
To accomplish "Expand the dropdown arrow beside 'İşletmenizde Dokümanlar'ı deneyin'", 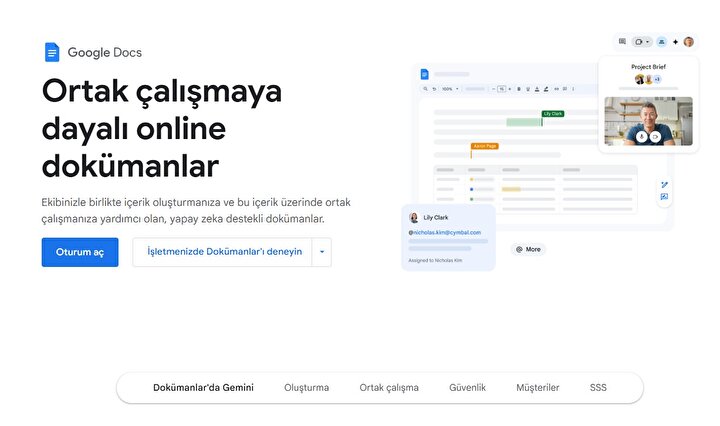I will click(x=322, y=252).
